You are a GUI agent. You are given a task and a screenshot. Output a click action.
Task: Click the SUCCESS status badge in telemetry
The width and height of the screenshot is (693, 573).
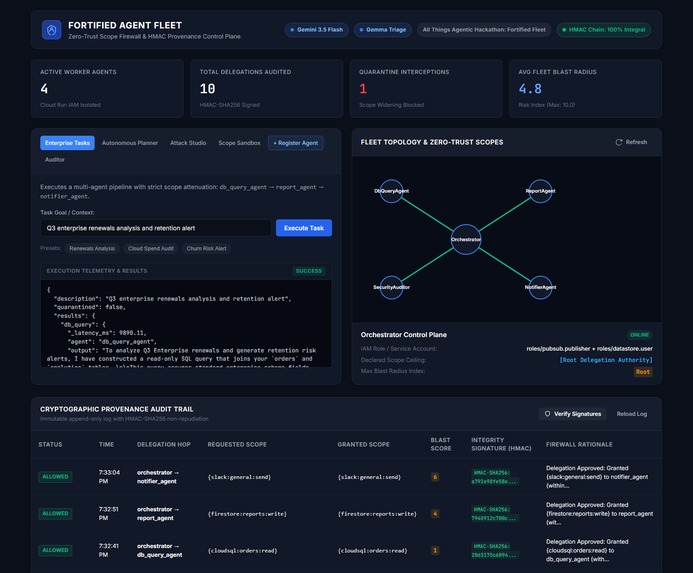point(309,271)
